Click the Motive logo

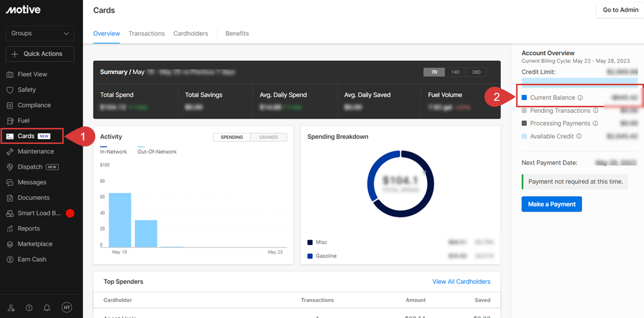pyautogui.click(x=23, y=10)
